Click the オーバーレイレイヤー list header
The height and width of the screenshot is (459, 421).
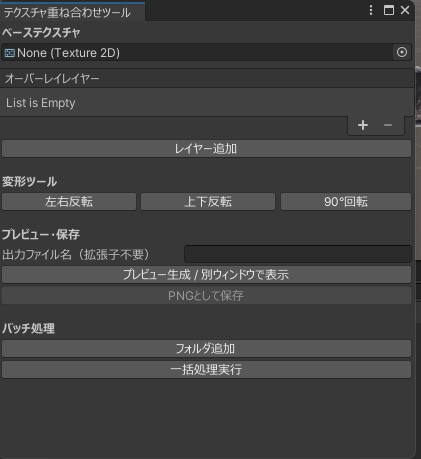[x=207, y=79]
